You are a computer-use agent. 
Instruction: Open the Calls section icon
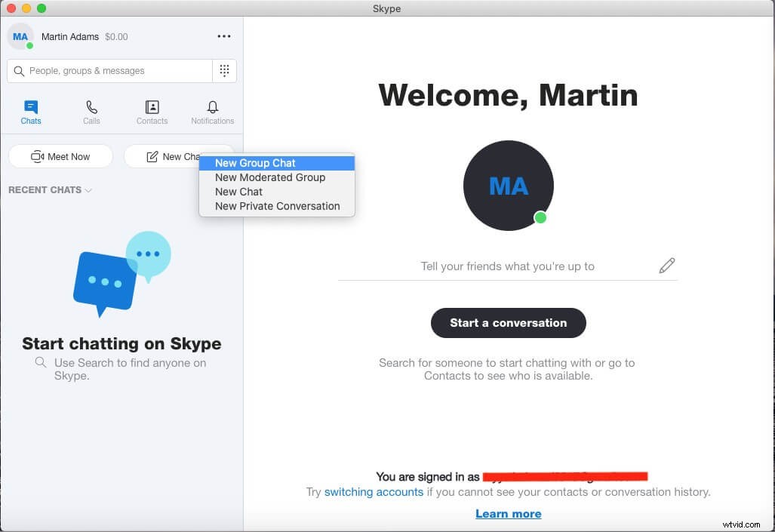[x=91, y=107]
